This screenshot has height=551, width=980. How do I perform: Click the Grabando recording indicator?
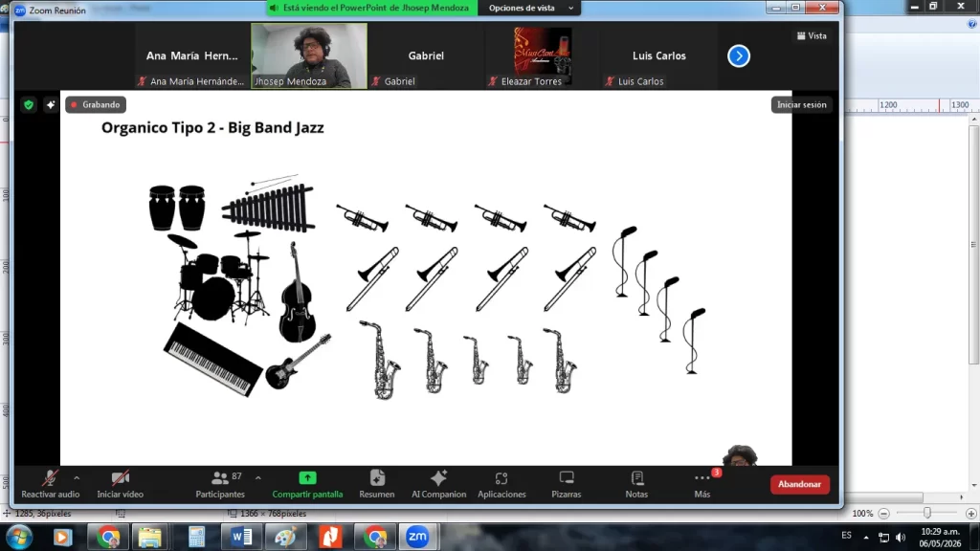tap(96, 105)
